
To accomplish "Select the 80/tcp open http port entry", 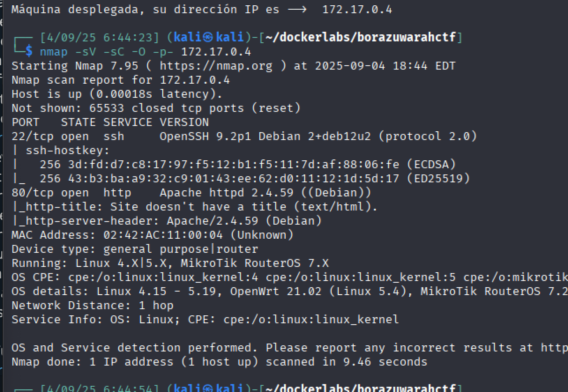I will (71, 193).
